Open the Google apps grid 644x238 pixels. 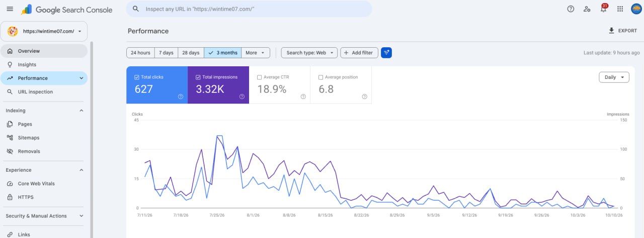tap(620, 9)
